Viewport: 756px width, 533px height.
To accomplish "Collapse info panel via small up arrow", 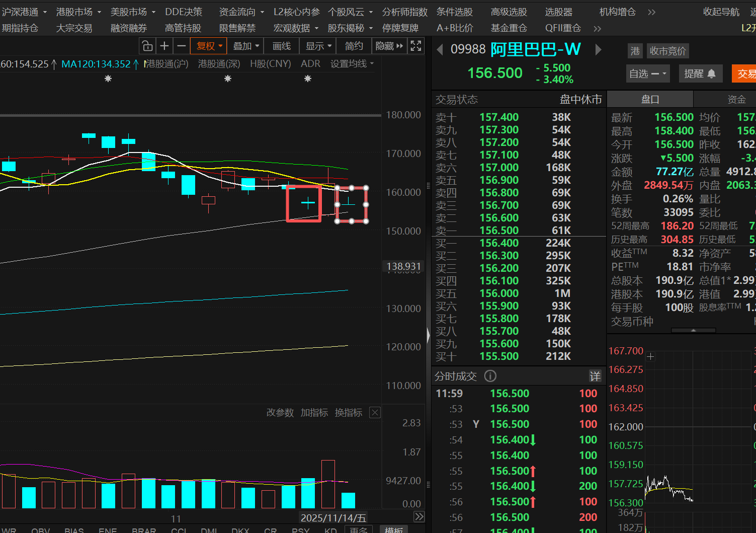I will [x=693, y=331].
